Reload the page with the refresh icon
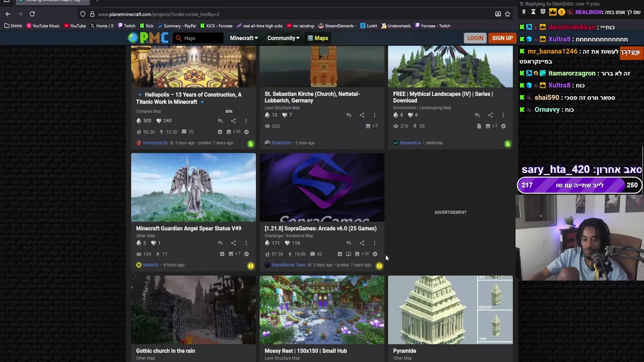Viewport: 644px width, 362px height. (32, 14)
